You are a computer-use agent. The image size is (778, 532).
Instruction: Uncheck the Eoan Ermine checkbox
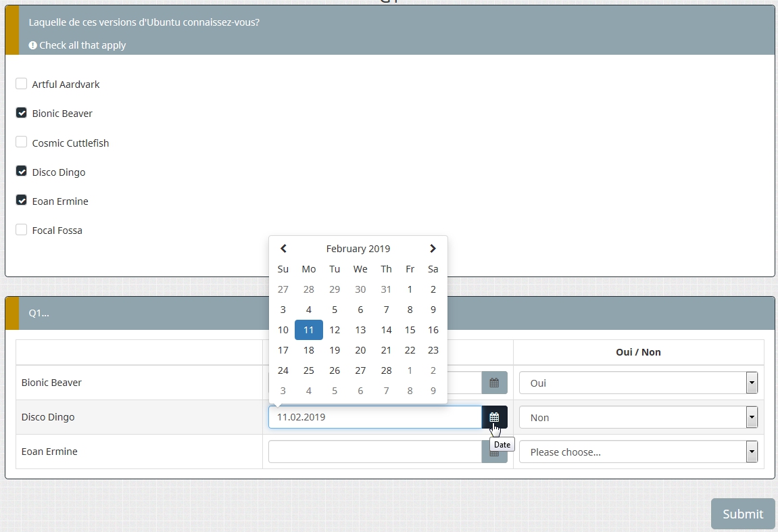pyautogui.click(x=22, y=201)
